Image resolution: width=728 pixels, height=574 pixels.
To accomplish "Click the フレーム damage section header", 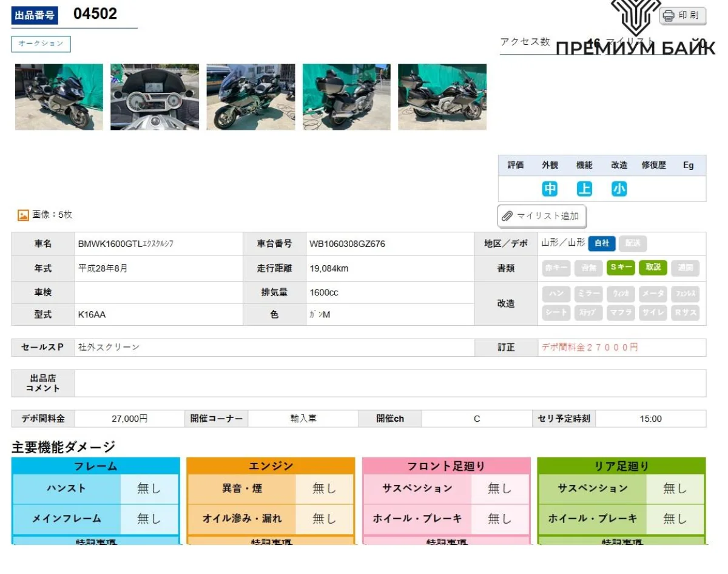I will (x=95, y=466).
